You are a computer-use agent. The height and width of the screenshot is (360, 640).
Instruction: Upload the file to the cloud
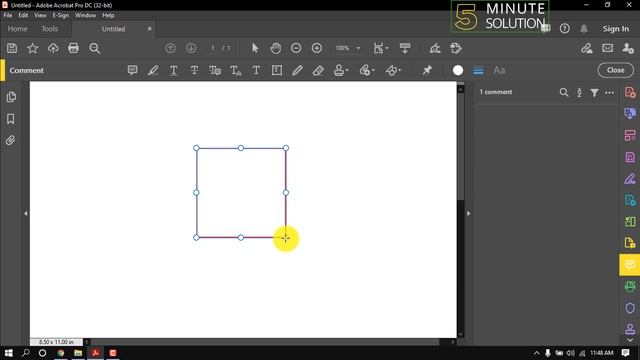point(53,48)
